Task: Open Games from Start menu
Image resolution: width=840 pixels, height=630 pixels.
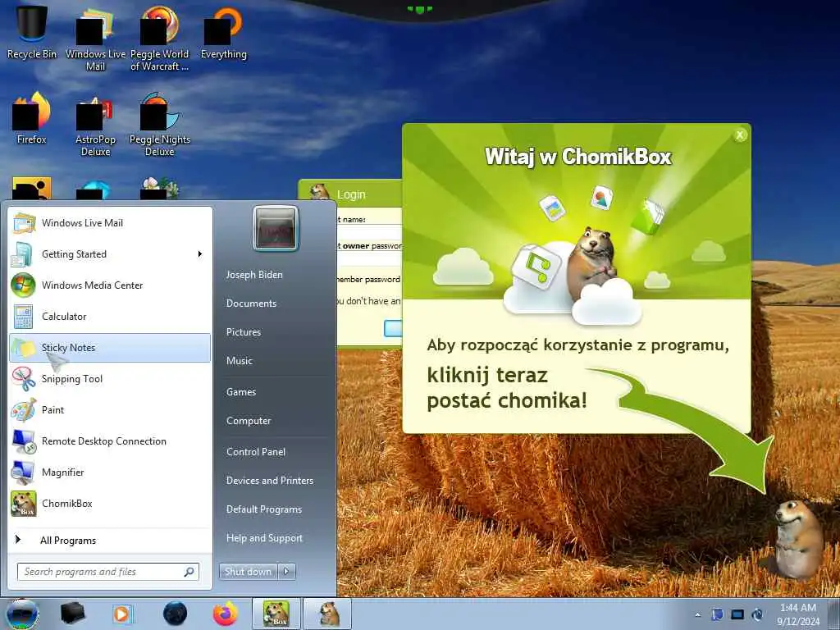Action: click(241, 391)
